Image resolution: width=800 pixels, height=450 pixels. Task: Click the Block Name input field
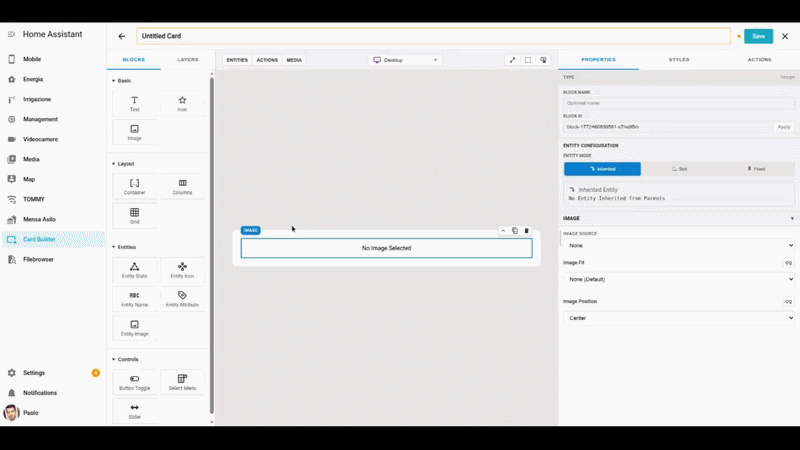pos(679,103)
